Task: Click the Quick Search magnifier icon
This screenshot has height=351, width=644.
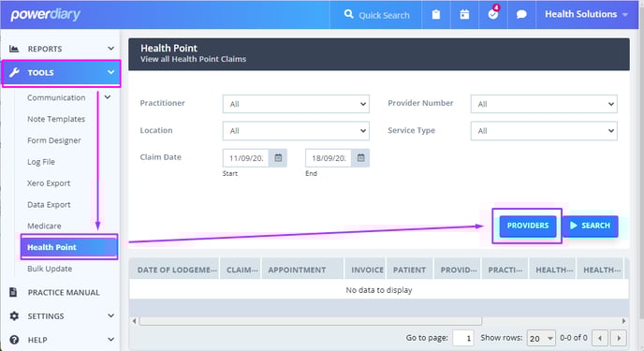Action: [349, 14]
